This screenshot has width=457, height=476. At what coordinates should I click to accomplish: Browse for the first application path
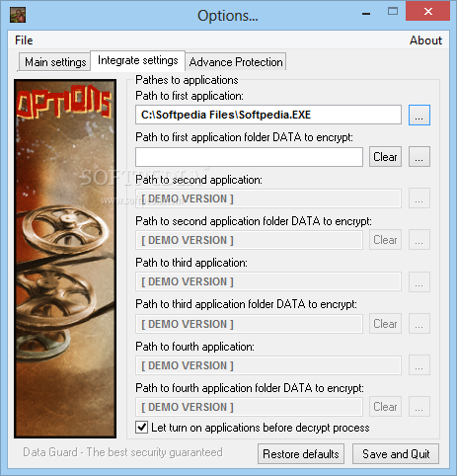[x=419, y=116]
